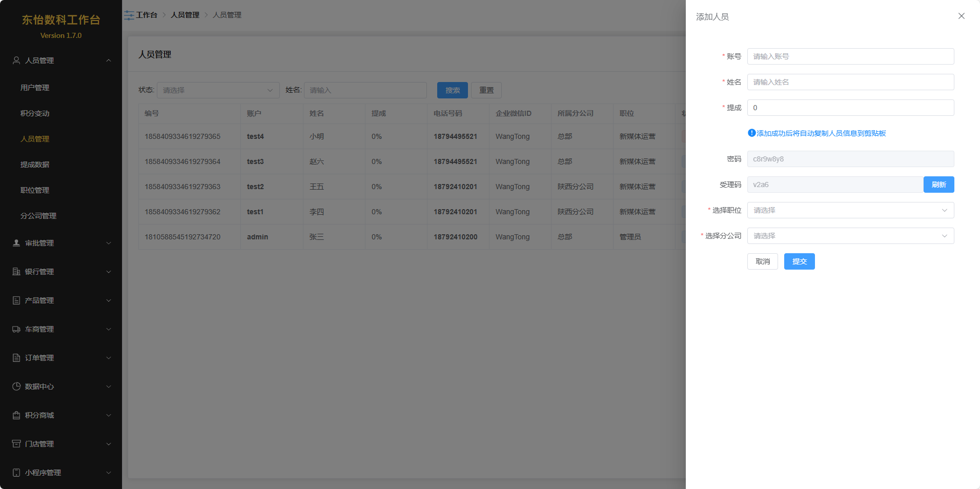
Task: Close the 添加人员 drawer panel
Action: coord(961,16)
